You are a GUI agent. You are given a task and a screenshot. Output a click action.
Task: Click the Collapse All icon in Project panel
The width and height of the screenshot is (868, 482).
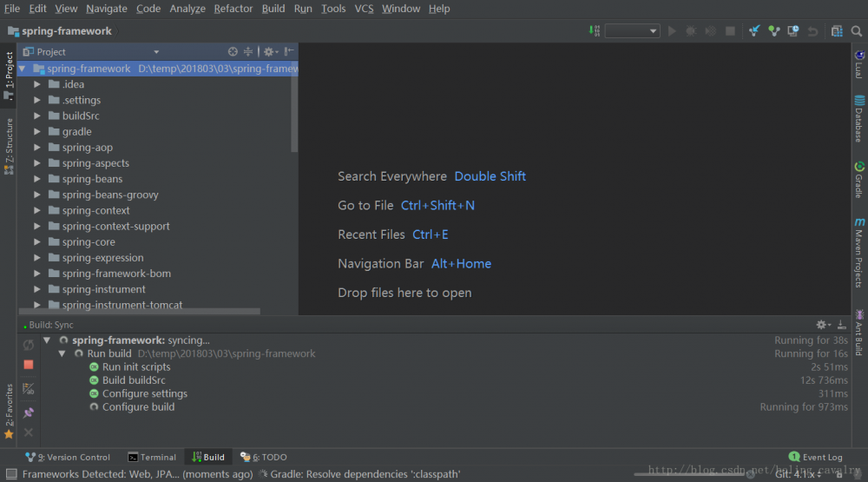(x=248, y=51)
